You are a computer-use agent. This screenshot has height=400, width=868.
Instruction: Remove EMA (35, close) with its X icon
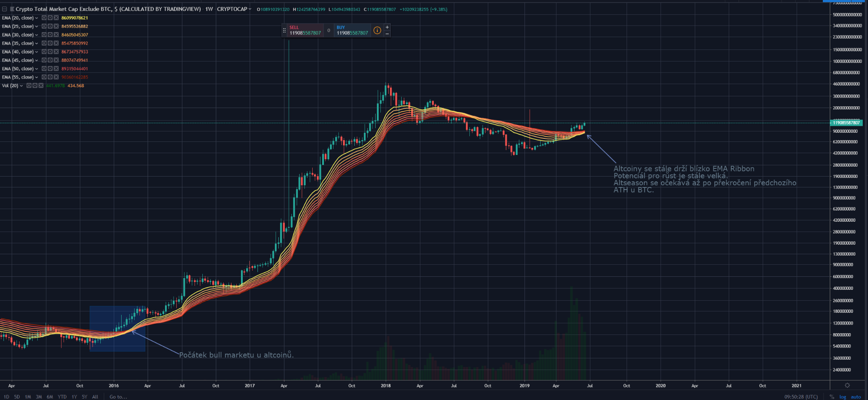(x=56, y=43)
